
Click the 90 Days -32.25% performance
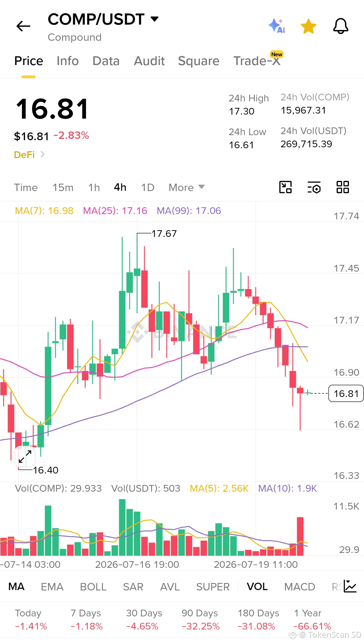(x=201, y=619)
